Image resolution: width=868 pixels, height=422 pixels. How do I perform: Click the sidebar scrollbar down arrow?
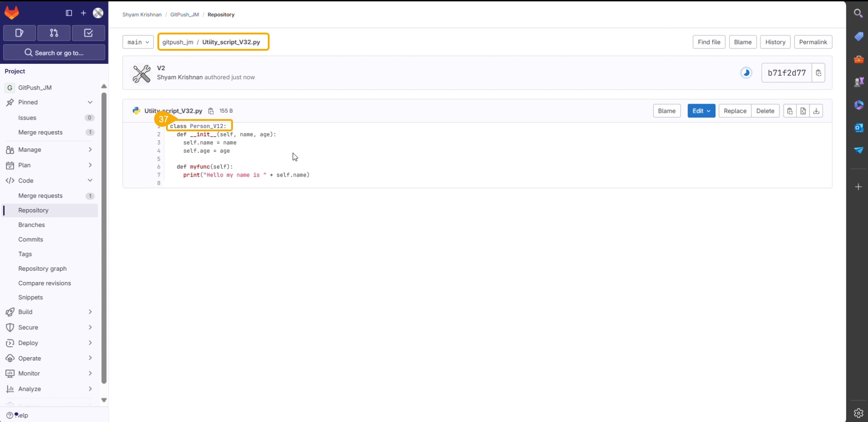click(104, 400)
